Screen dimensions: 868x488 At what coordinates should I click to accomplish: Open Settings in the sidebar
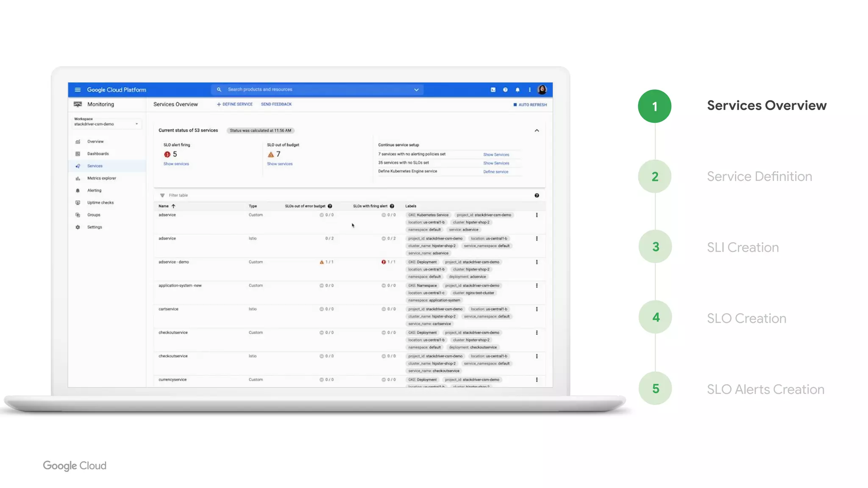tap(95, 227)
